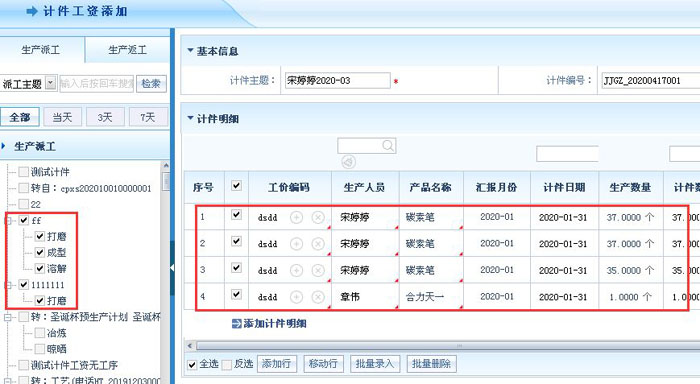The image size is (700, 384).
Task: Click the plus icon in row 4
Action: pyautogui.click(x=296, y=297)
